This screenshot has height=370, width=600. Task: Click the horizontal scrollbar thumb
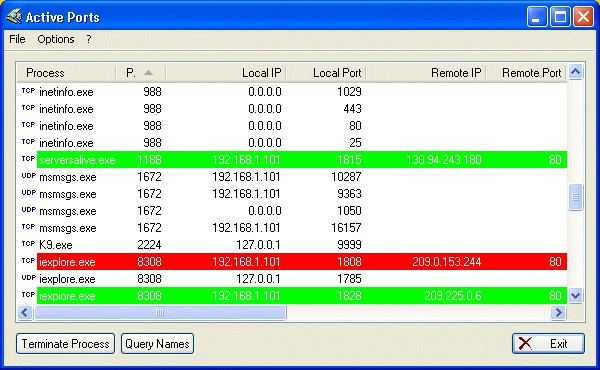160,313
